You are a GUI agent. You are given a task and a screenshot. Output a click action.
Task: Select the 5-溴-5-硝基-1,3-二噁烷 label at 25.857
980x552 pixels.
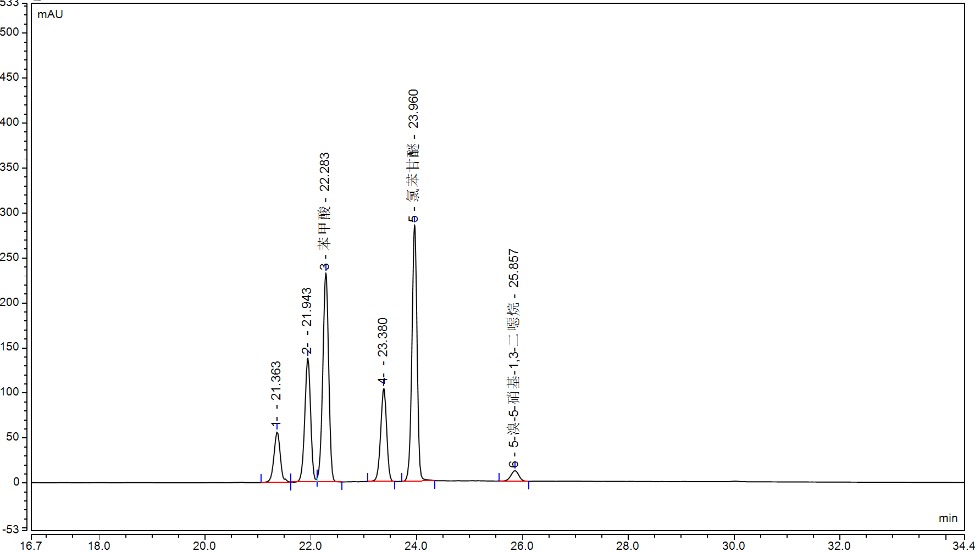tap(513, 357)
